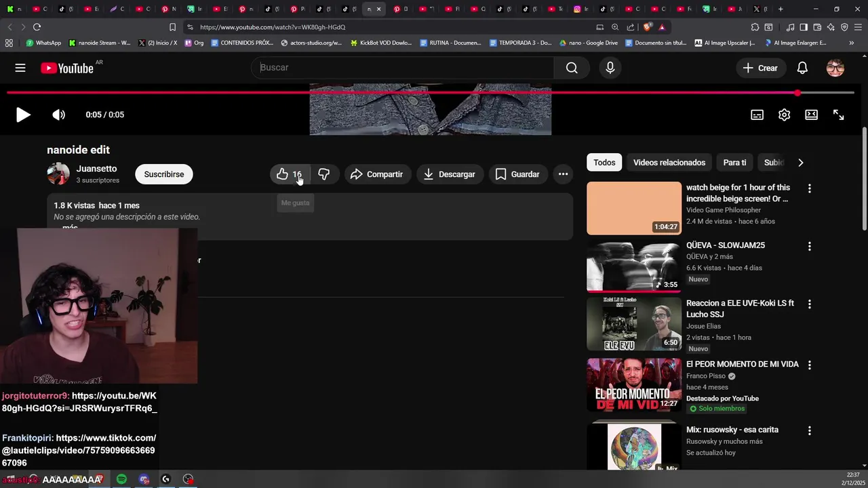The image size is (868, 488).
Task: Toggle video subtitles
Action: (757, 115)
